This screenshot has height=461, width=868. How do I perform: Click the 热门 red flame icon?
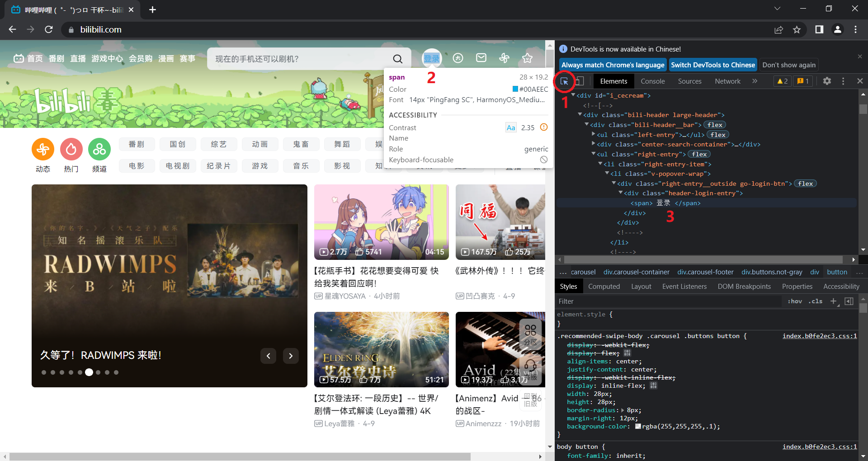71,149
